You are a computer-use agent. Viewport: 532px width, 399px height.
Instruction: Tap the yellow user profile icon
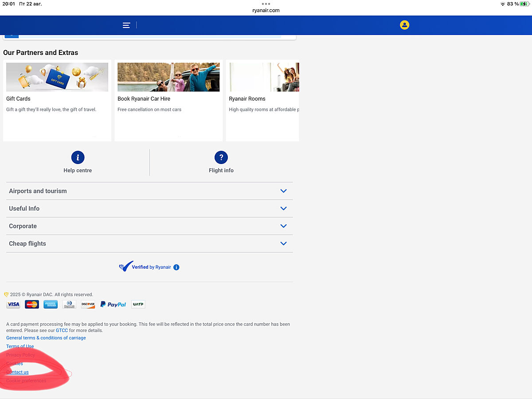[x=404, y=25]
